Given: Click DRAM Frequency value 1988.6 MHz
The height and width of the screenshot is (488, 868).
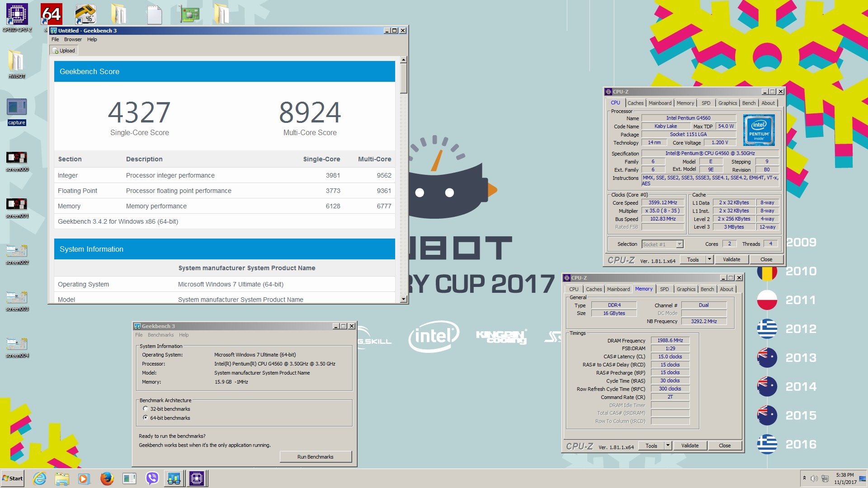Looking at the screenshot, I should (x=670, y=340).
